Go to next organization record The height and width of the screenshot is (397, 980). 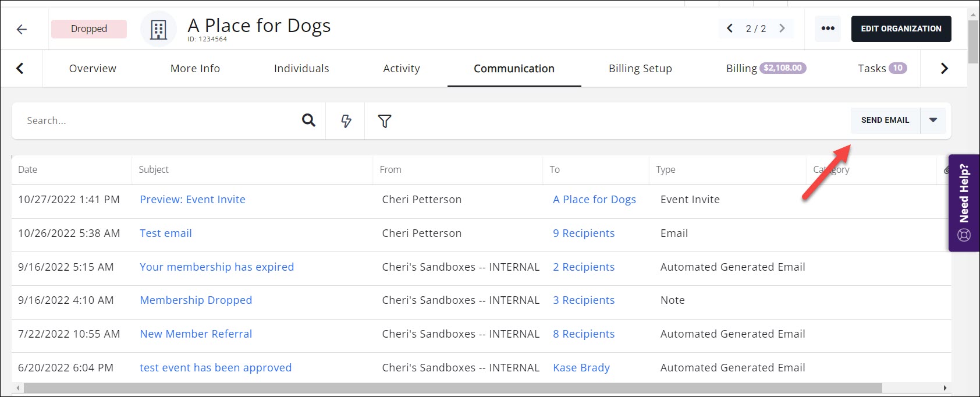pos(782,29)
